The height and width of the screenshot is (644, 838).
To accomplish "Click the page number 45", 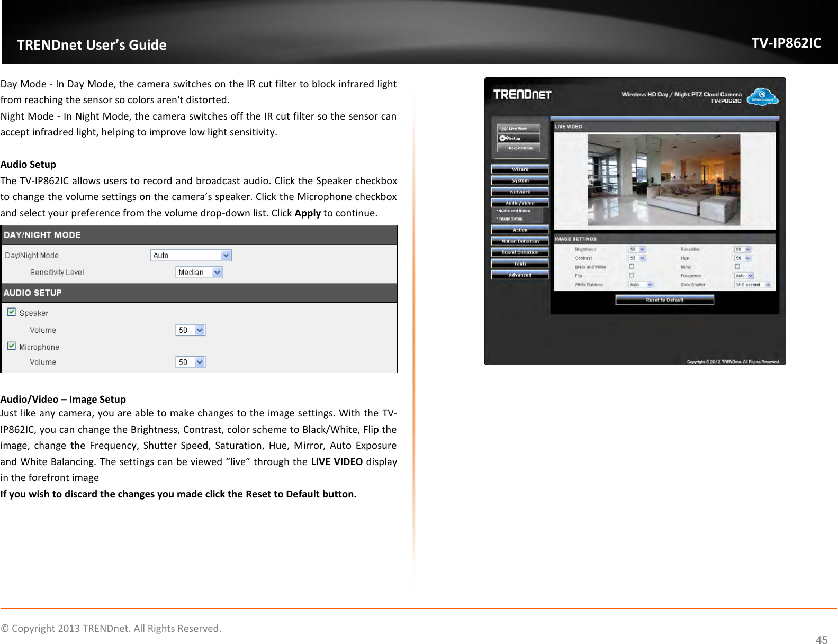I will (x=821, y=640).
